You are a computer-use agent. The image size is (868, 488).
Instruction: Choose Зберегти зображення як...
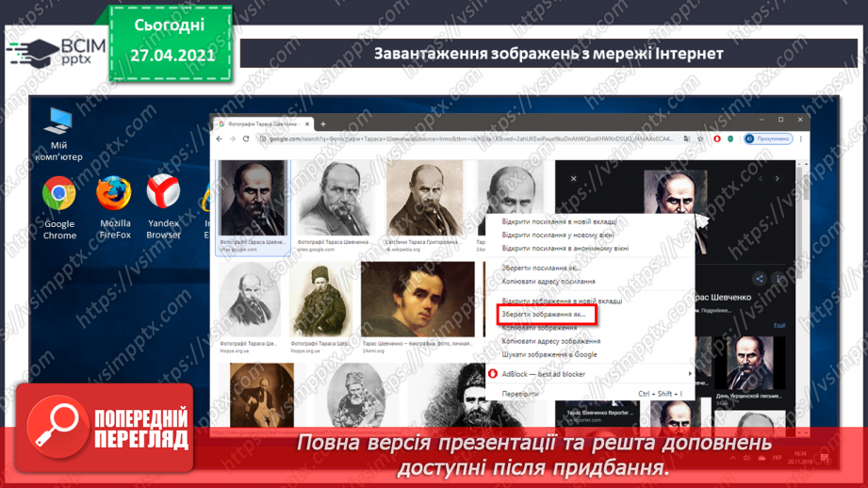(546, 315)
